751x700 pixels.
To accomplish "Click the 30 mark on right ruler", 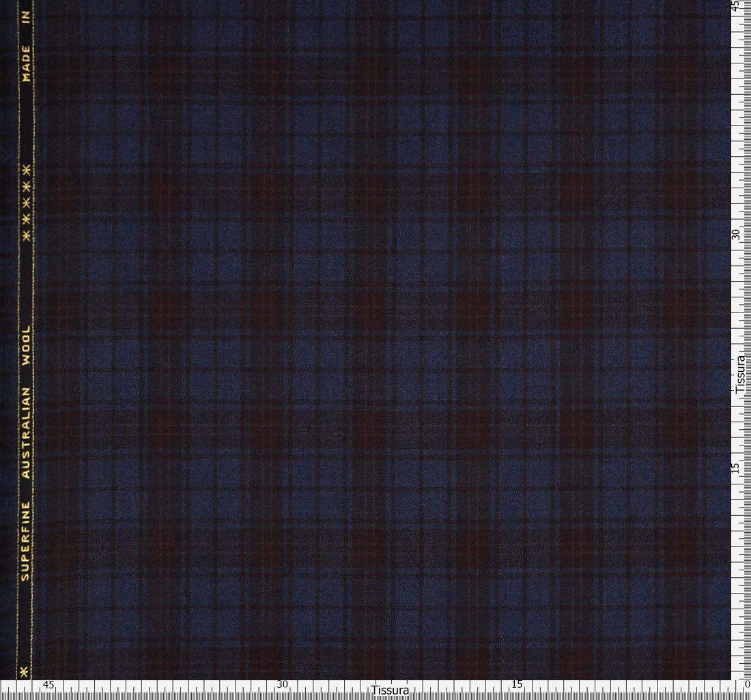I will 737,235.
